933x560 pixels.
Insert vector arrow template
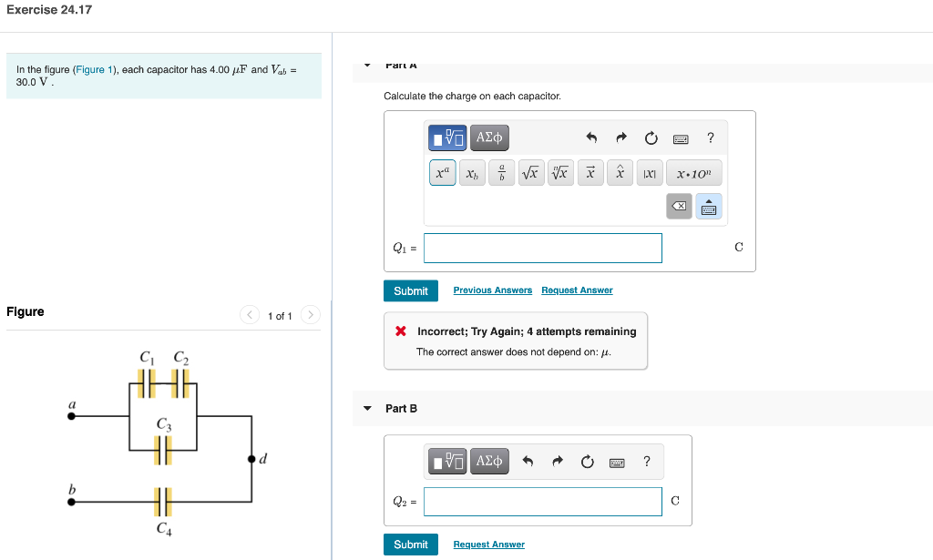(x=590, y=173)
